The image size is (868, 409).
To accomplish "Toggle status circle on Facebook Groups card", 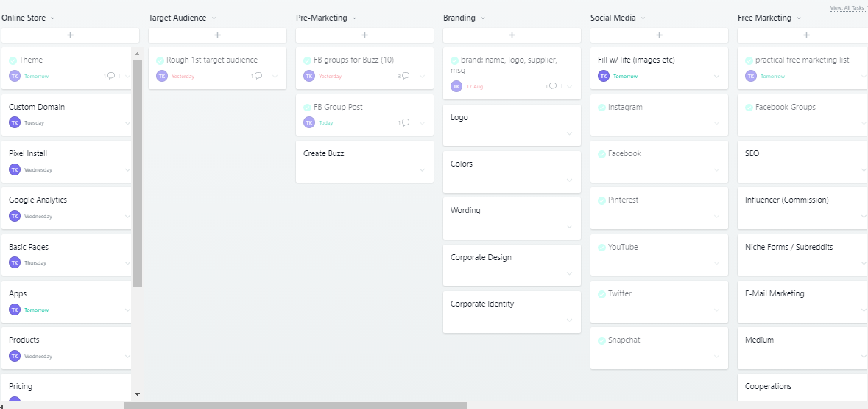I will click(x=749, y=108).
